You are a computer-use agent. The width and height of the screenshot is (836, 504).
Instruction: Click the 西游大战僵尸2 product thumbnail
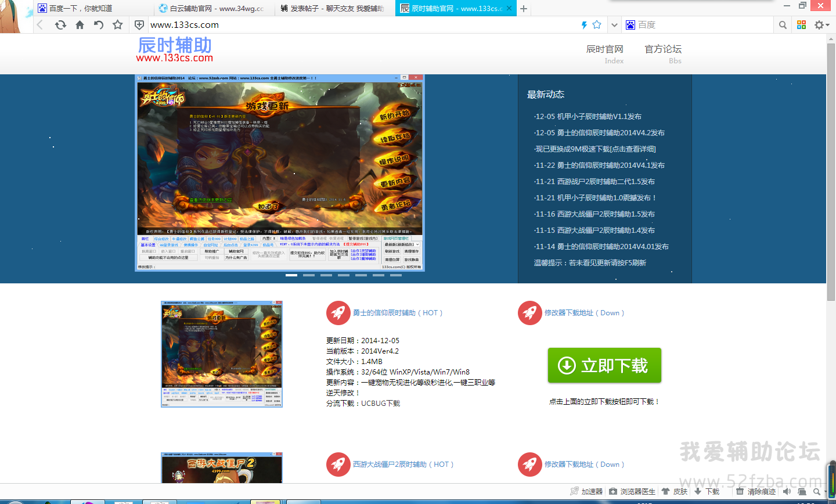(222, 468)
